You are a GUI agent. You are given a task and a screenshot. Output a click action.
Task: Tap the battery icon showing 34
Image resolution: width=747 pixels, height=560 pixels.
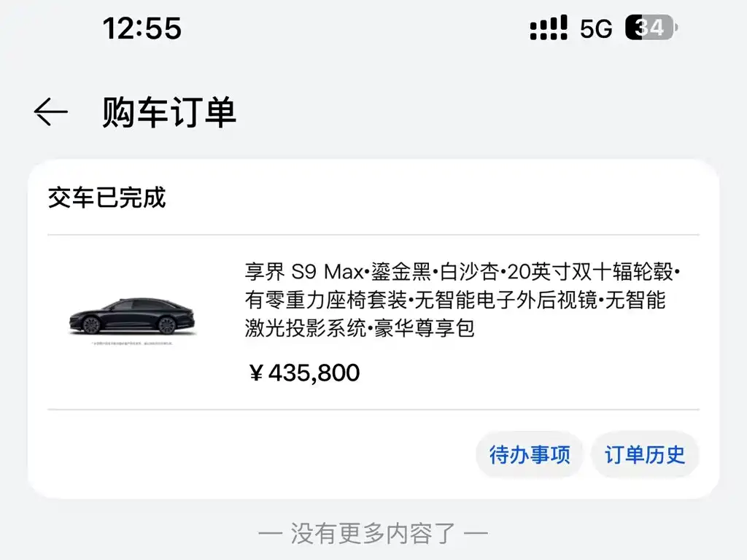click(651, 28)
